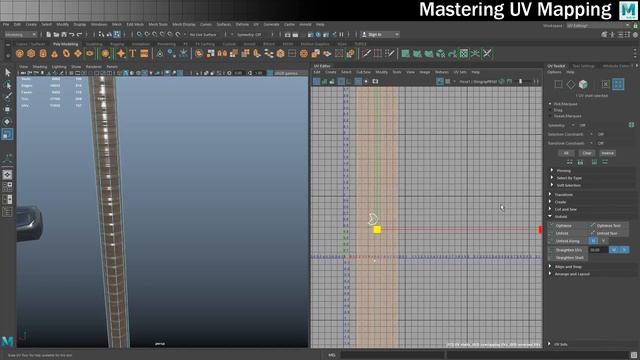Activate the Move tool in toolbox
The image size is (640, 360).
(7, 109)
